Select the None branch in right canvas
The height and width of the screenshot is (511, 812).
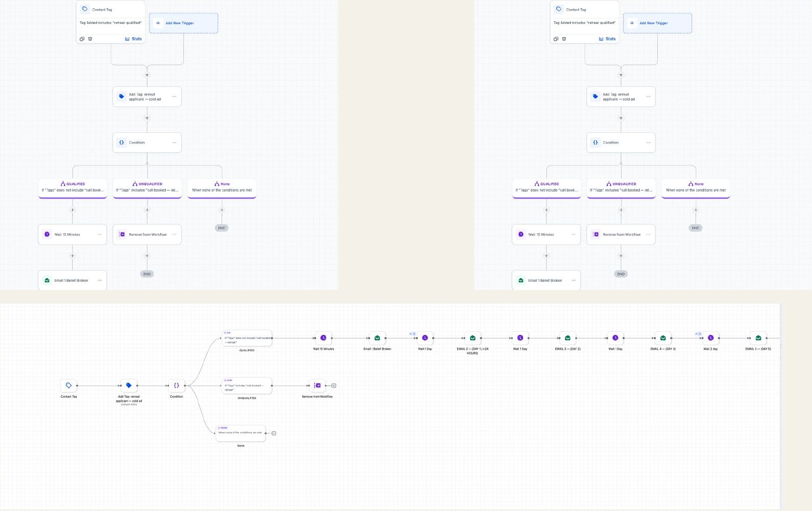[x=696, y=188]
